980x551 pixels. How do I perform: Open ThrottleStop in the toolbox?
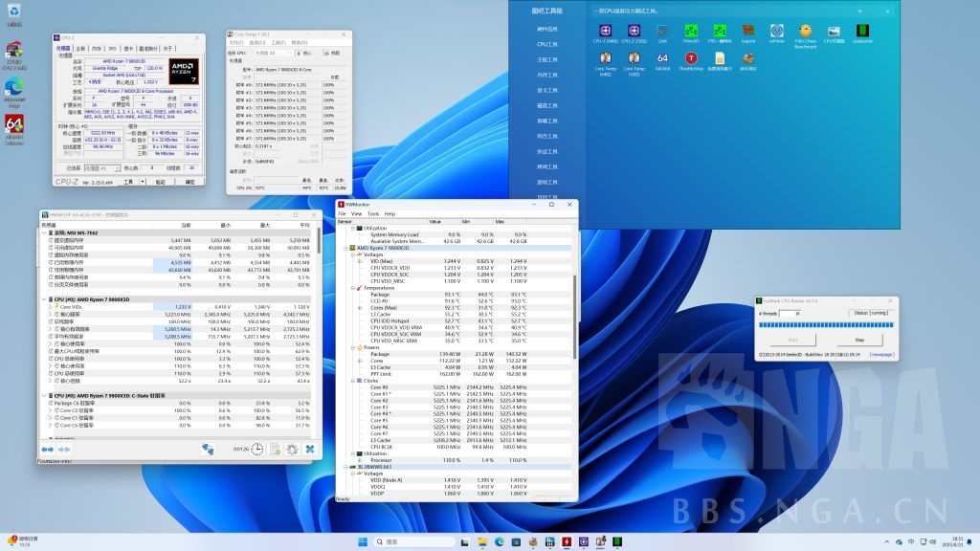pos(689,58)
